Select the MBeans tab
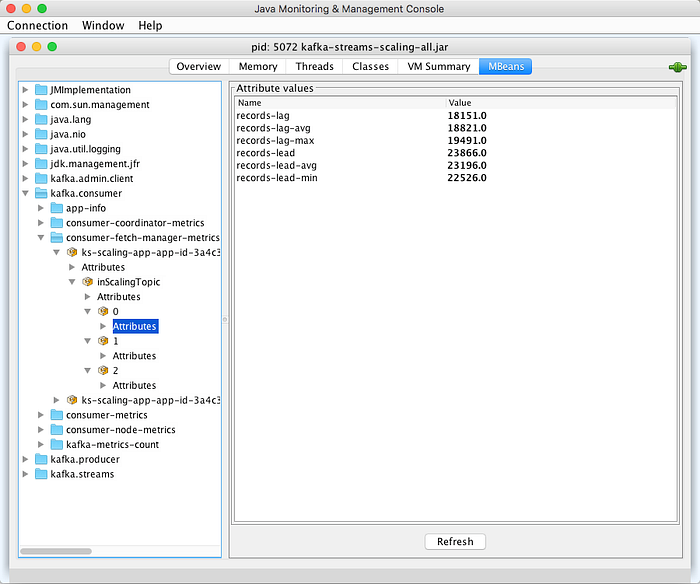The image size is (700, 584). tap(506, 67)
